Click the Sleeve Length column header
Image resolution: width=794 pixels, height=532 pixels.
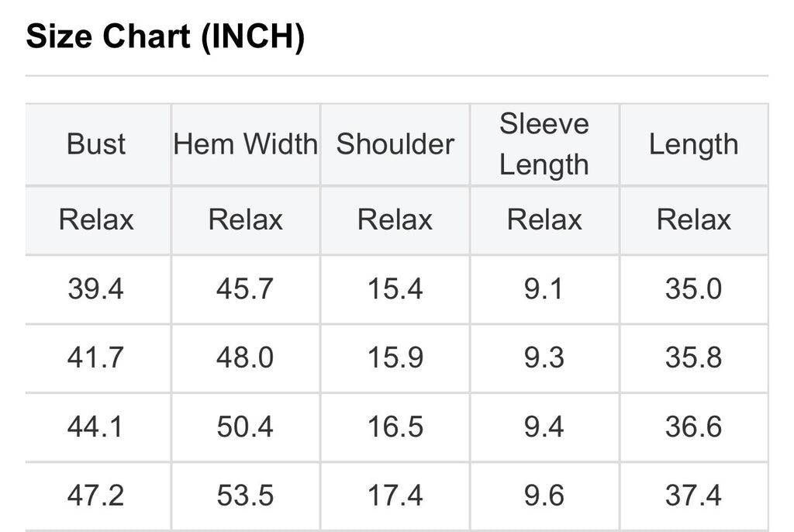coord(544,144)
